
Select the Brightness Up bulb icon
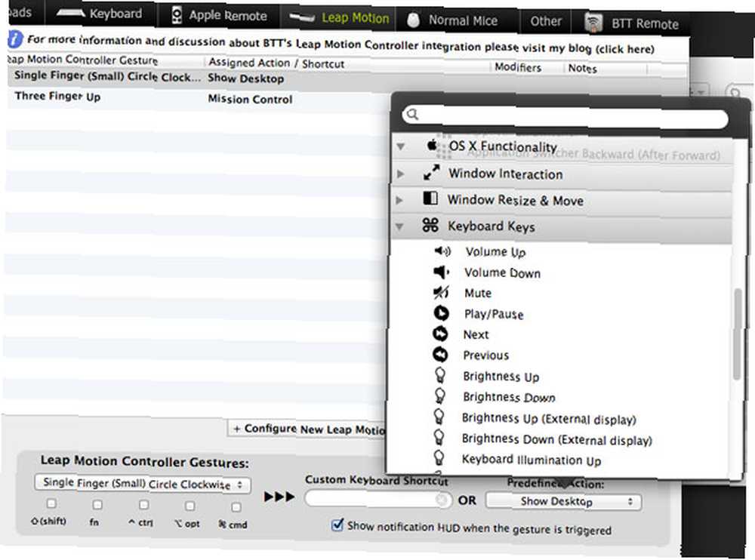tap(439, 375)
